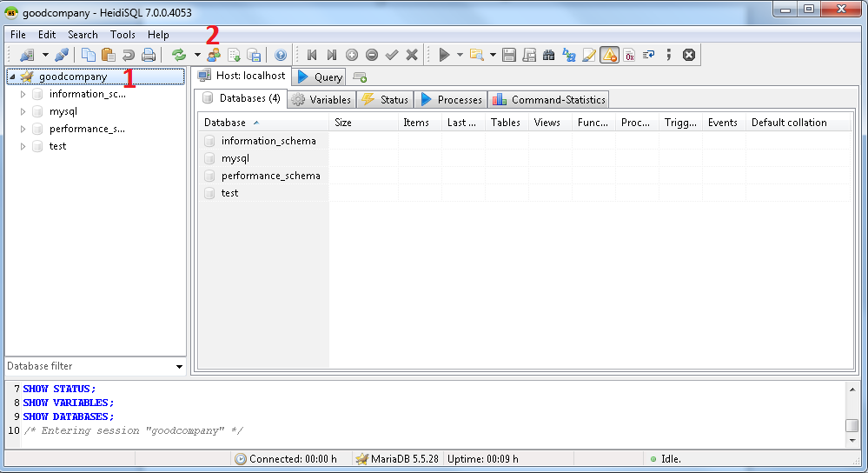The width and height of the screenshot is (868, 473).
Task: Collapse the goodcompany tree node
Action: (x=12, y=77)
